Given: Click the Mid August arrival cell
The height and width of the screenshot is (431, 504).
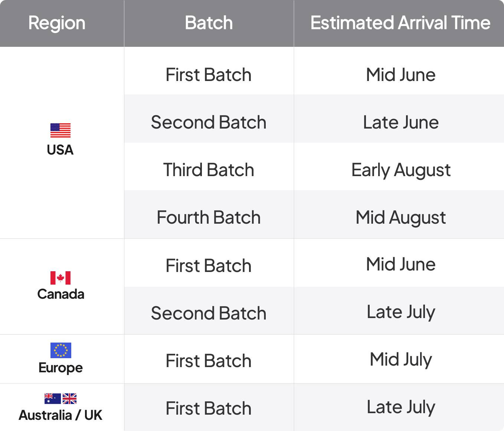Looking at the screenshot, I should pyautogui.click(x=399, y=214).
